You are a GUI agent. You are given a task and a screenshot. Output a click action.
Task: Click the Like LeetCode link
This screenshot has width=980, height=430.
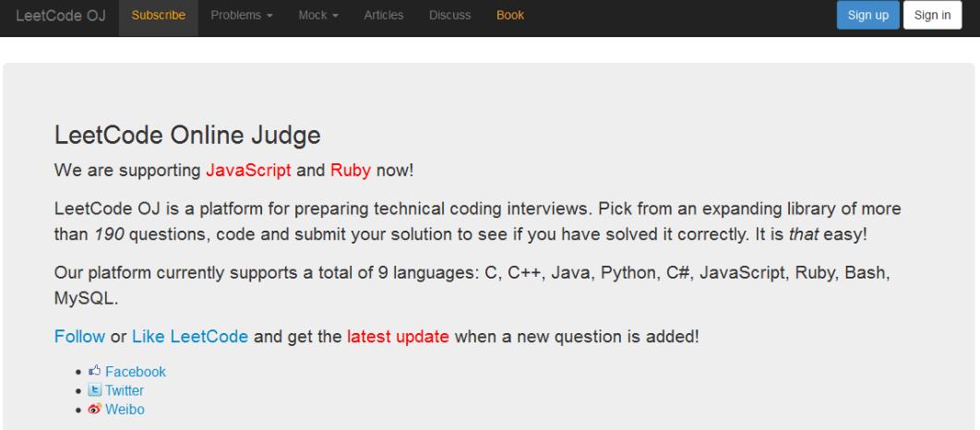click(x=190, y=336)
